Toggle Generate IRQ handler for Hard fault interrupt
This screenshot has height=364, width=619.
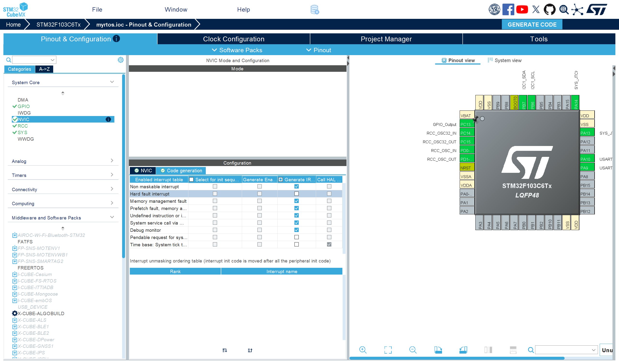[296, 194]
